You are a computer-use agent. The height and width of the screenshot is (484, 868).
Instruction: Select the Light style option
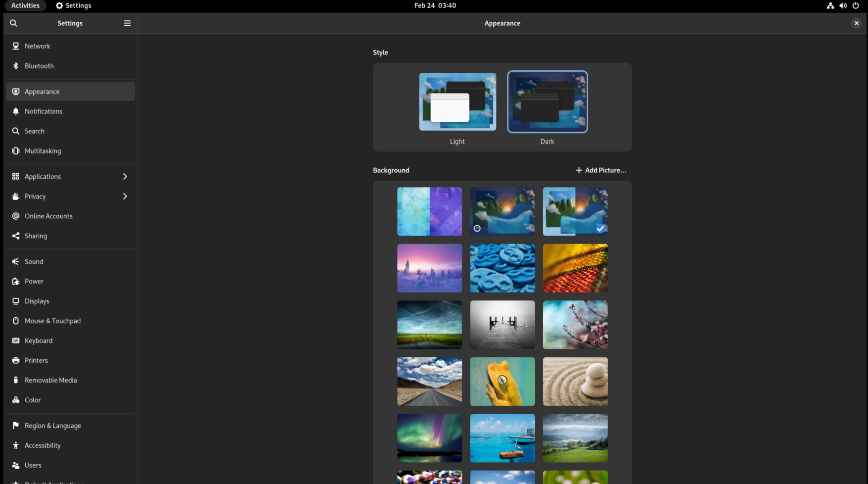[458, 102]
